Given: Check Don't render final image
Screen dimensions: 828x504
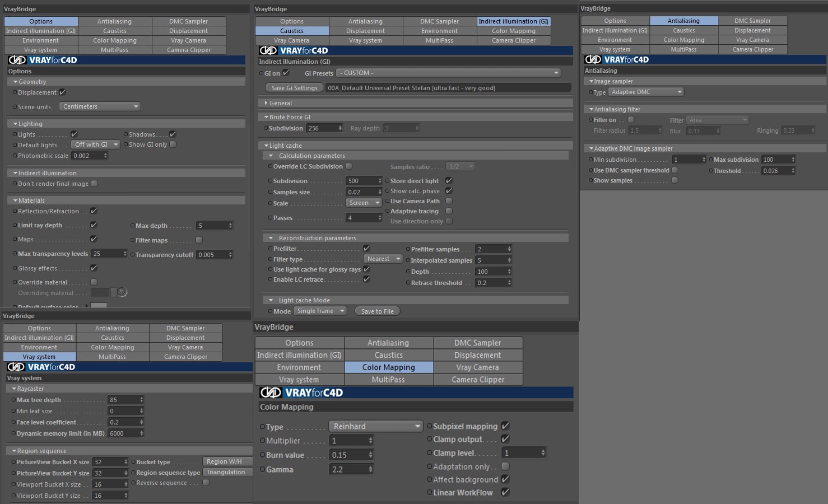Looking at the screenshot, I should coord(94,184).
